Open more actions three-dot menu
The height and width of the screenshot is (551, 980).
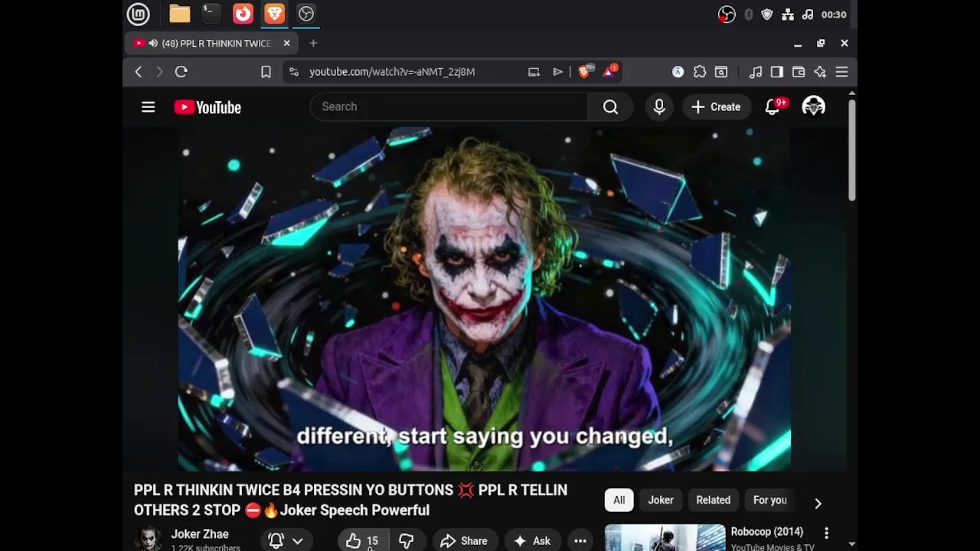point(580,541)
